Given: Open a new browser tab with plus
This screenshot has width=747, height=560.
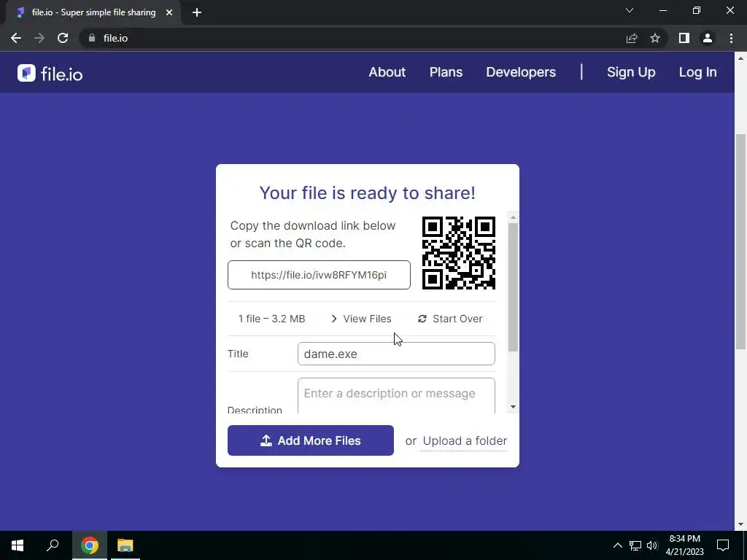Looking at the screenshot, I should coord(197,12).
